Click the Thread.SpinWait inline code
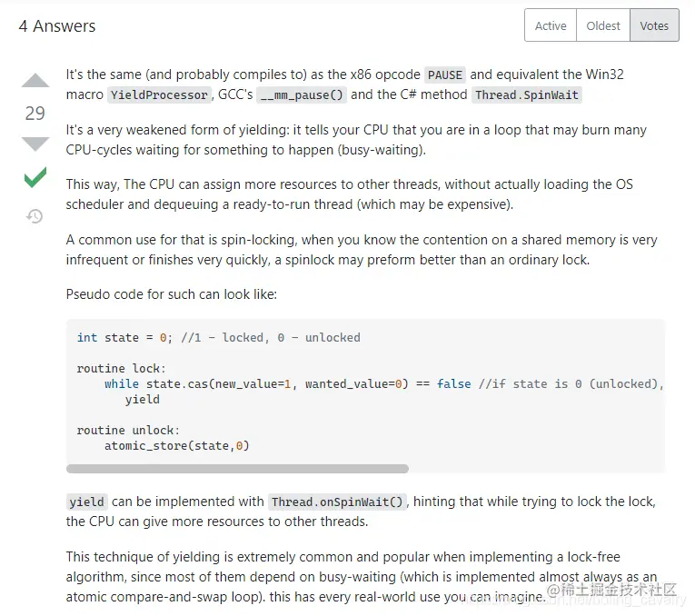Image resolution: width=695 pixels, height=616 pixels. click(527, 95)
